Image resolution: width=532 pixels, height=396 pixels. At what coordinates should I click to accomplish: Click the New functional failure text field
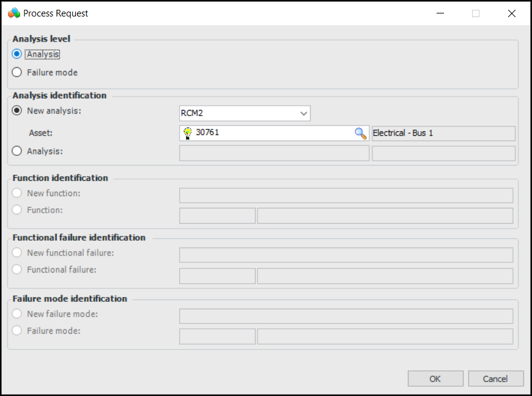[345, 255]
